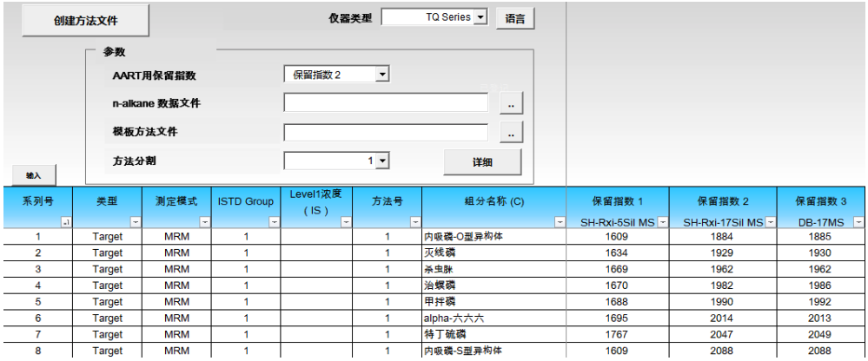Image resolution: width=868 pixels, height=361 pixels.
Task: Click the 创建方法文件 button
Action: [85, 20]
